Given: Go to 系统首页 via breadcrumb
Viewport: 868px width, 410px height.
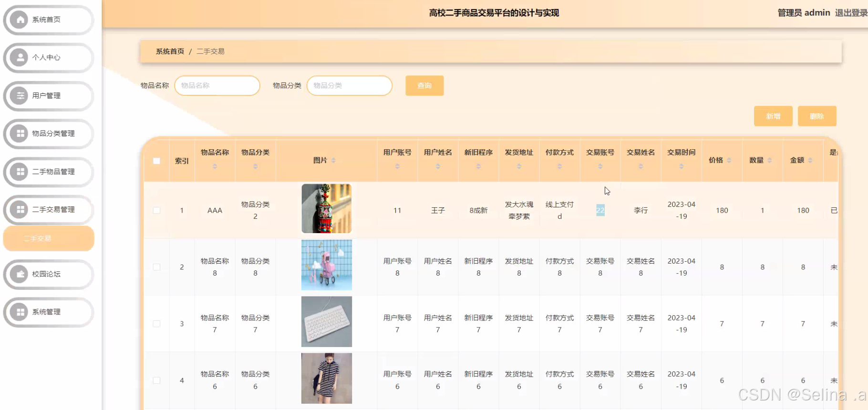Looking at the screenshot, I should (170, 51).
